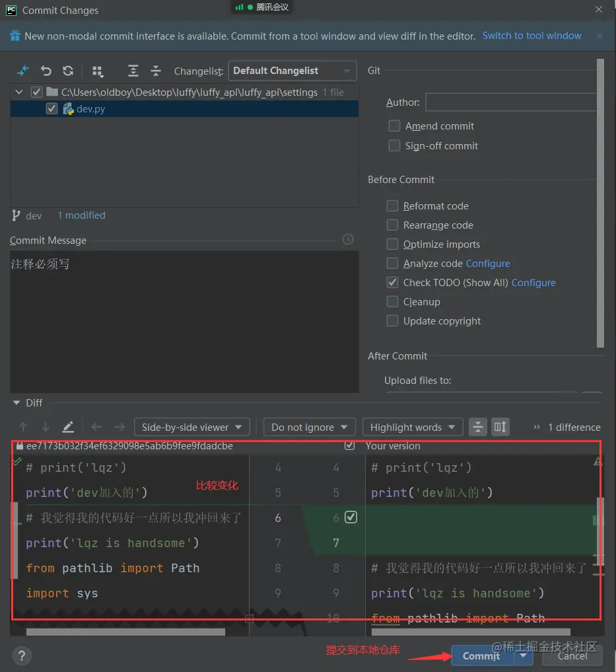This screenshot has height=672, width=616.
Task: Collapse the settings folder tree node
Action: pyautogui.click(x=19, y=92)
